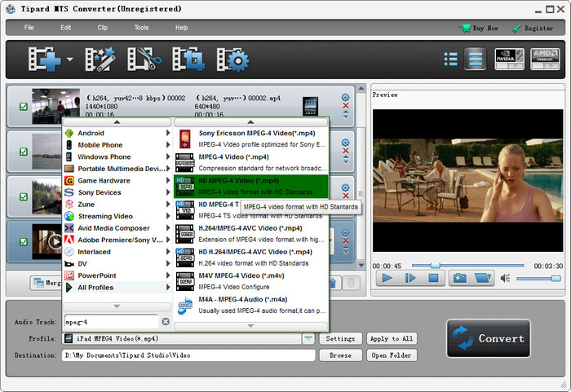Open Add File dropdown arrow
The height and width of the screenshot is (392, 571).
pyautogui.click(x=70, y=59)
